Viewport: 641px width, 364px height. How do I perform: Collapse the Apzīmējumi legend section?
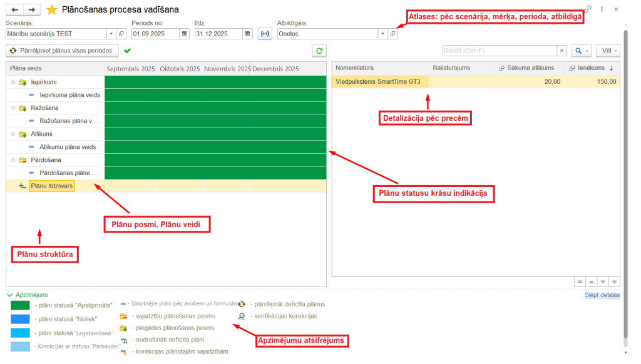[9, 295]
